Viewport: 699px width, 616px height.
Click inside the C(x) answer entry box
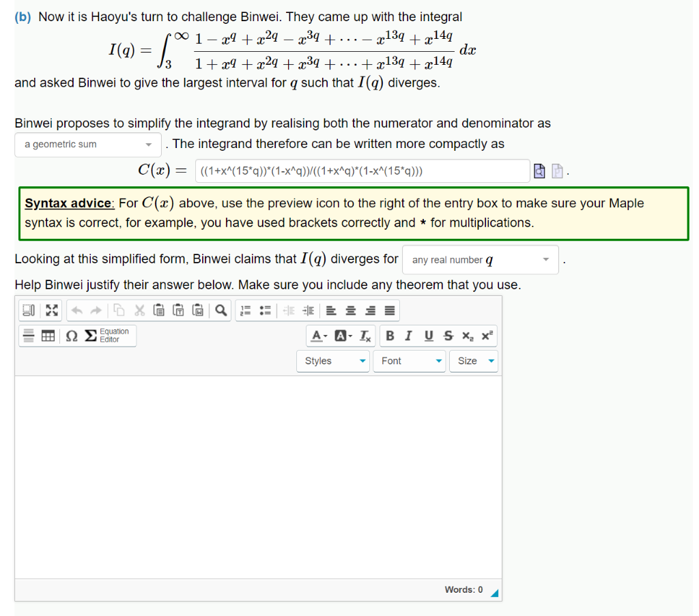click(x=362, y=171)
